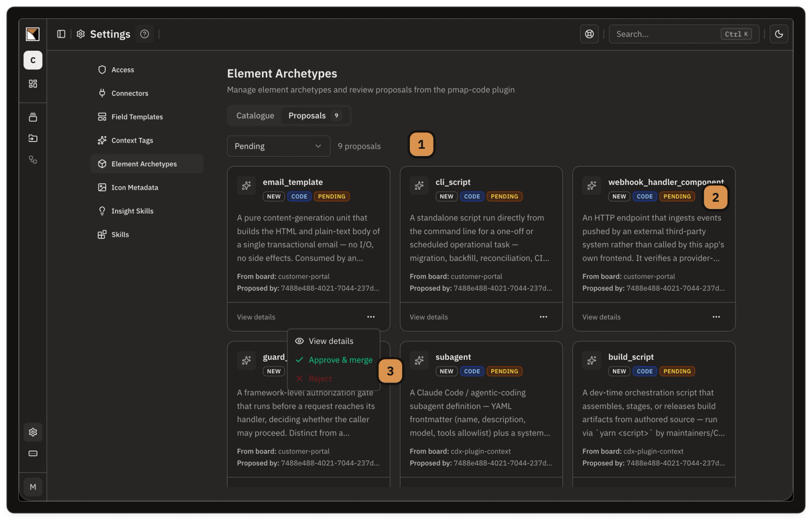
Task: Click the Ctrl K shortcut badge
Action: tap(736, 34)
